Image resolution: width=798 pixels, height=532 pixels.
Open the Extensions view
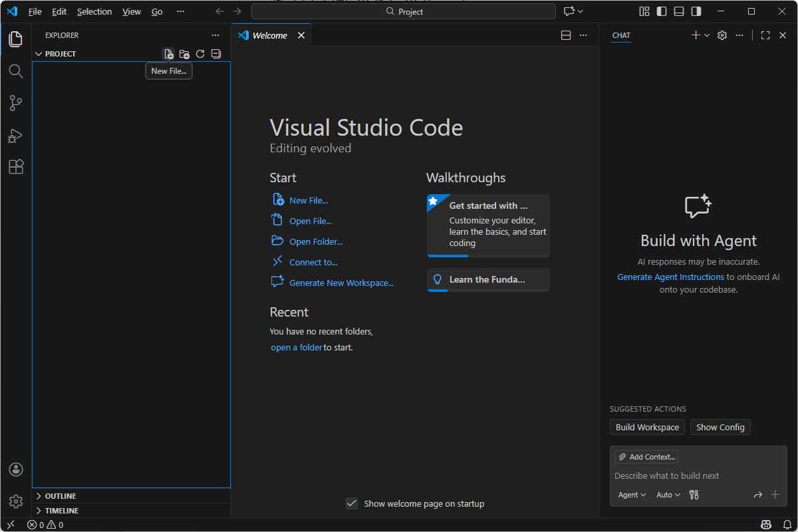coord(16,167)
